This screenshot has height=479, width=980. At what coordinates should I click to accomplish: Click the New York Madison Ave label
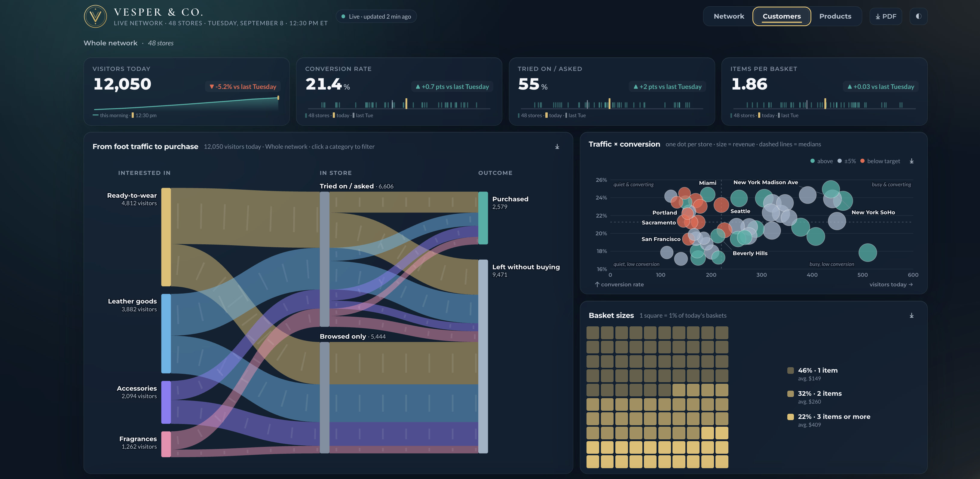coord(765,182)
